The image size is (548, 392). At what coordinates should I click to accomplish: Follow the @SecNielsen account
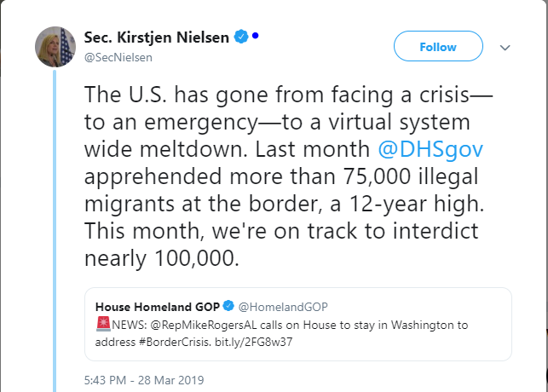[x=438, y=46]
